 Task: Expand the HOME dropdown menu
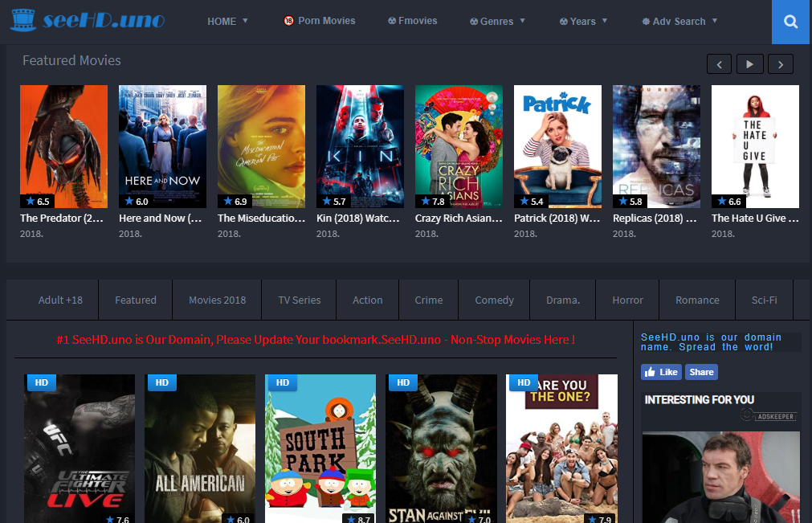pyautogui.click(x=228, y=21)
